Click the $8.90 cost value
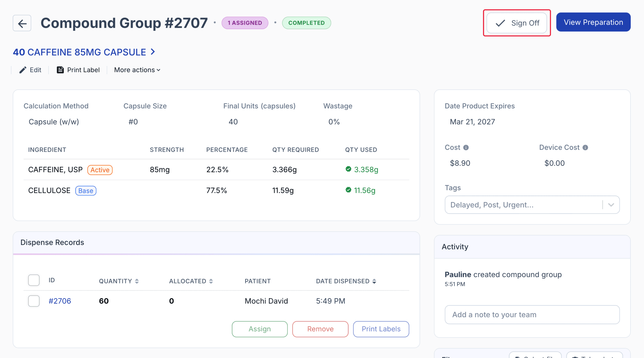The image size is (644, 358). pyautogui.click(x=460, y=163)
